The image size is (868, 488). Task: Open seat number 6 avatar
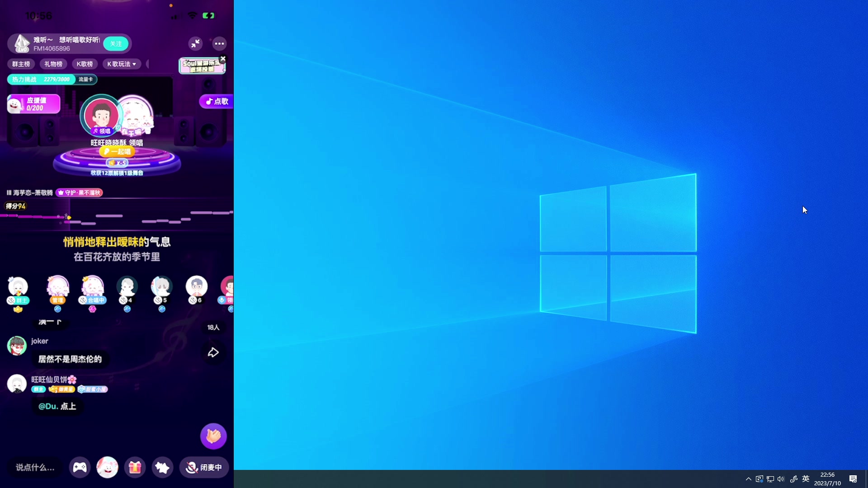(197, 286)
